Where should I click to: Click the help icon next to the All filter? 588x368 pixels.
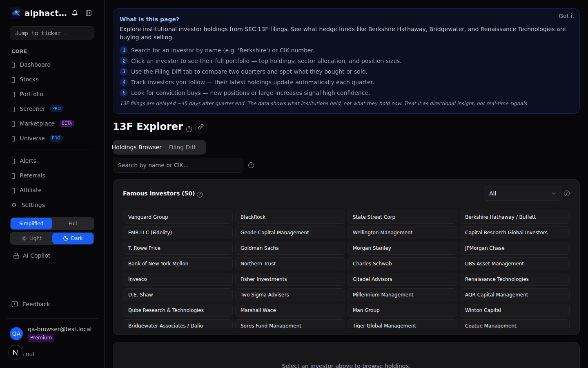pyautogui.click(x=567, y=193)
